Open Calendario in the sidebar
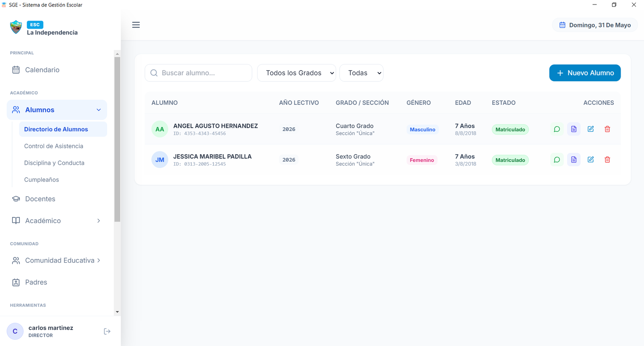Screen dimensions: 644x346 57,70
